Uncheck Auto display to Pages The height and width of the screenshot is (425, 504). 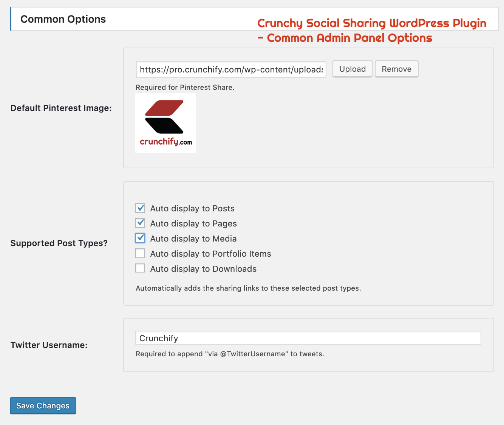pos(140,223)
